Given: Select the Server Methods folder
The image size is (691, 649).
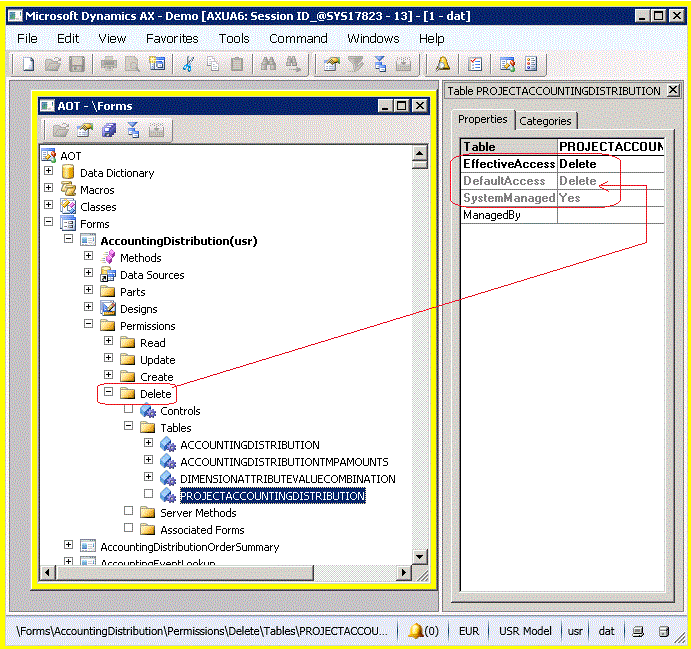Looking at the screenshot, I should point(198,513).
